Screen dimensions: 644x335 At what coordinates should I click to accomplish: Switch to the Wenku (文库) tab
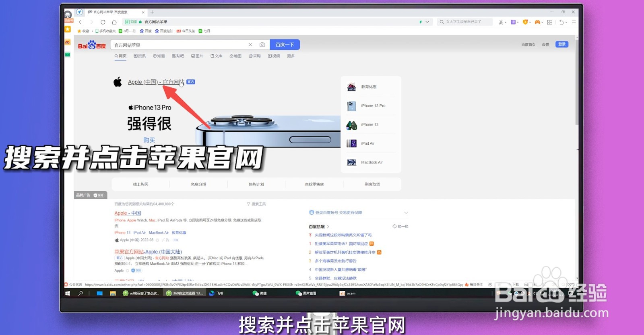[217, 56]
